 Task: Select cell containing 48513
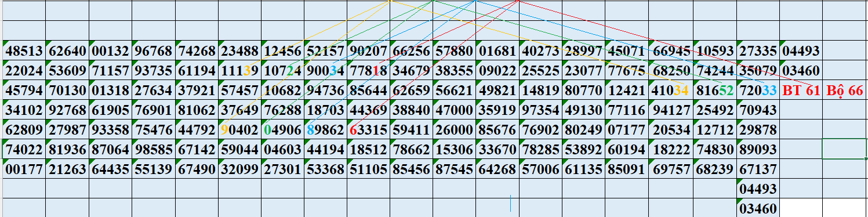24,51
